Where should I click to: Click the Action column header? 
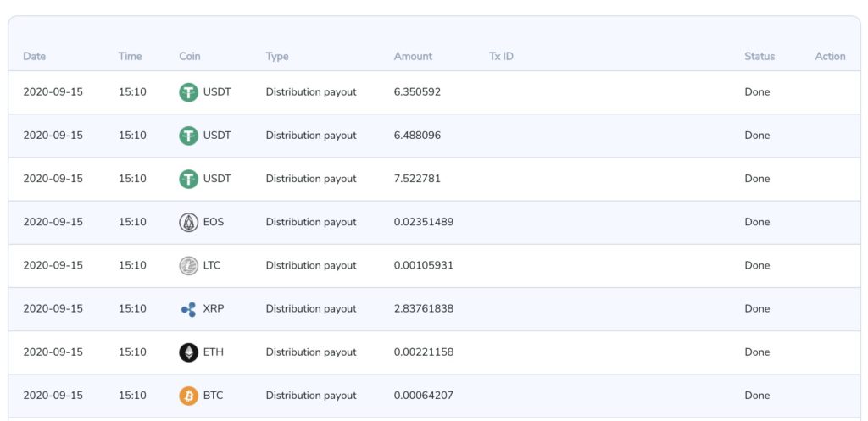click(830, 57)
